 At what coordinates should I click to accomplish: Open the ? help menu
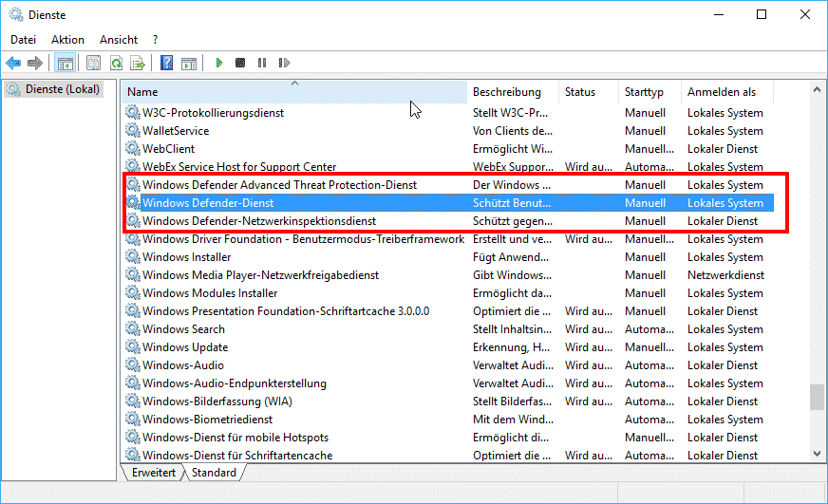tap(155, 40)
